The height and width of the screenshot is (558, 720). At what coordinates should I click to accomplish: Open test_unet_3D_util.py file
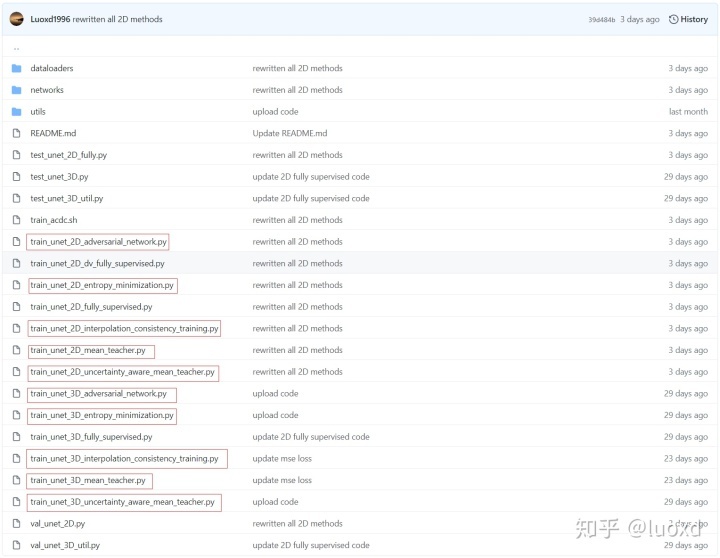click(67, 198)
